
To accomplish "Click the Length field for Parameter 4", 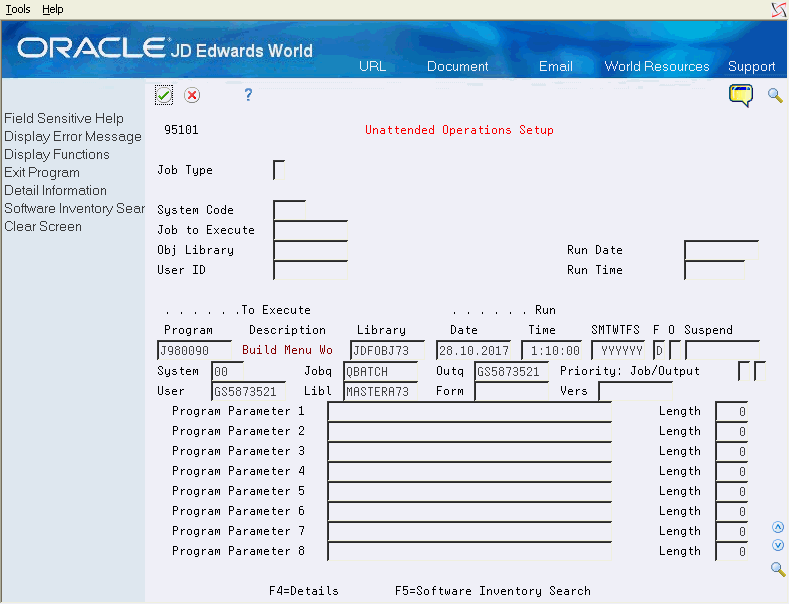I will 732,472.
